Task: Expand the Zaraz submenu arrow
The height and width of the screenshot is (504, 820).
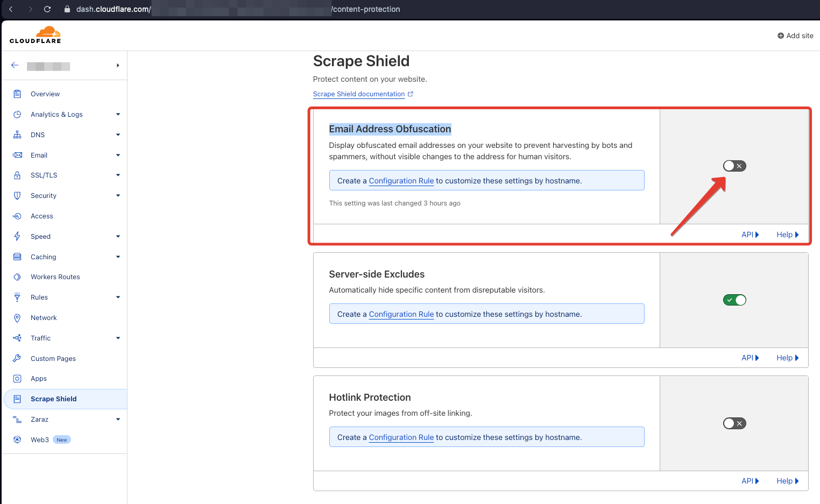Action: (x=118, y=420)
